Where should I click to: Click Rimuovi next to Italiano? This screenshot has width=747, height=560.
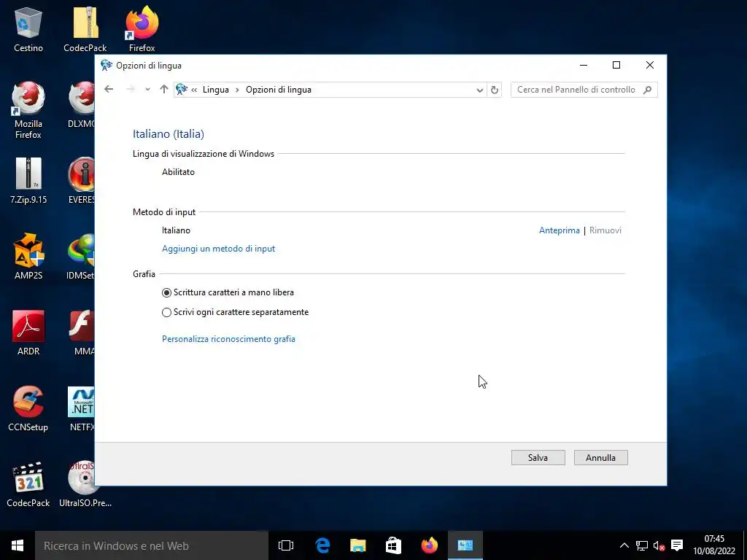tap(605, 230)
